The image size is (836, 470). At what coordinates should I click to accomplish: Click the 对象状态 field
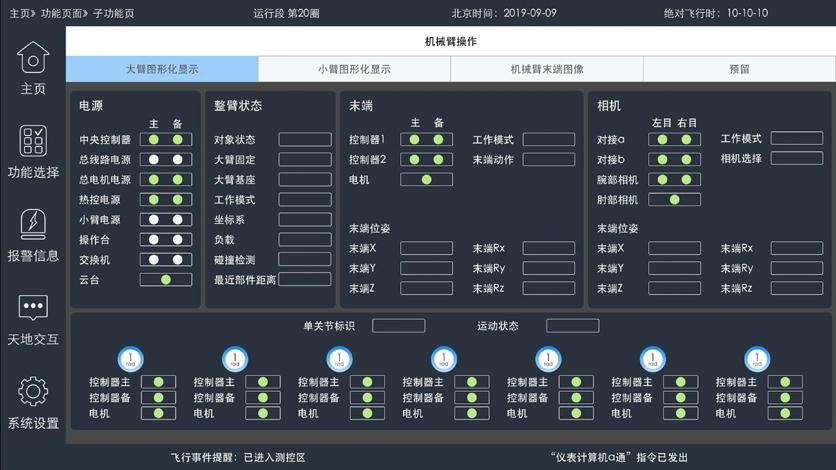[305, 140]
